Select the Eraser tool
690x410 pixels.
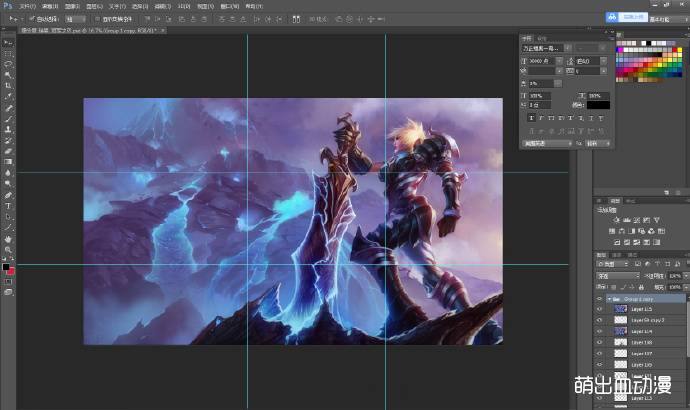pyautogui.click(x=9, y=150)
